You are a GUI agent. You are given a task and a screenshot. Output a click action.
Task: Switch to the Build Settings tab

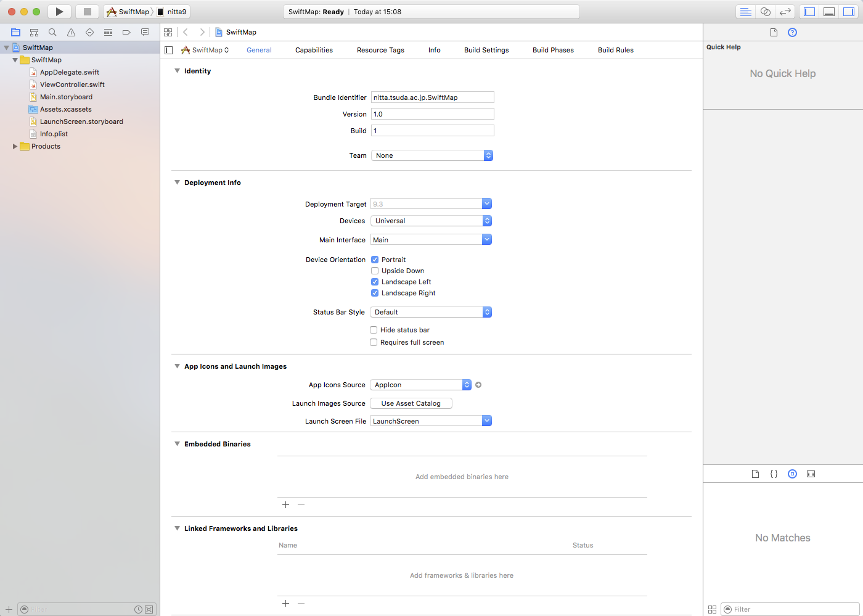click(x=486, y=50)
